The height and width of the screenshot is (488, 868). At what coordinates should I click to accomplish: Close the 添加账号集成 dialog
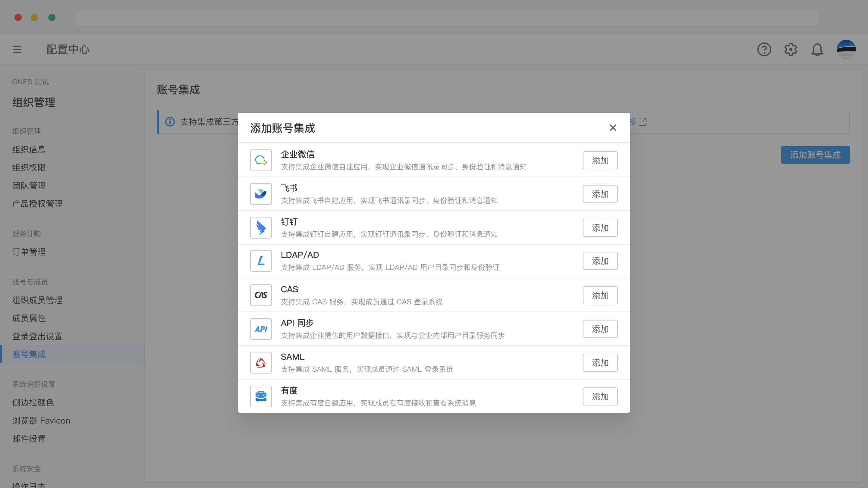point(613,128)
